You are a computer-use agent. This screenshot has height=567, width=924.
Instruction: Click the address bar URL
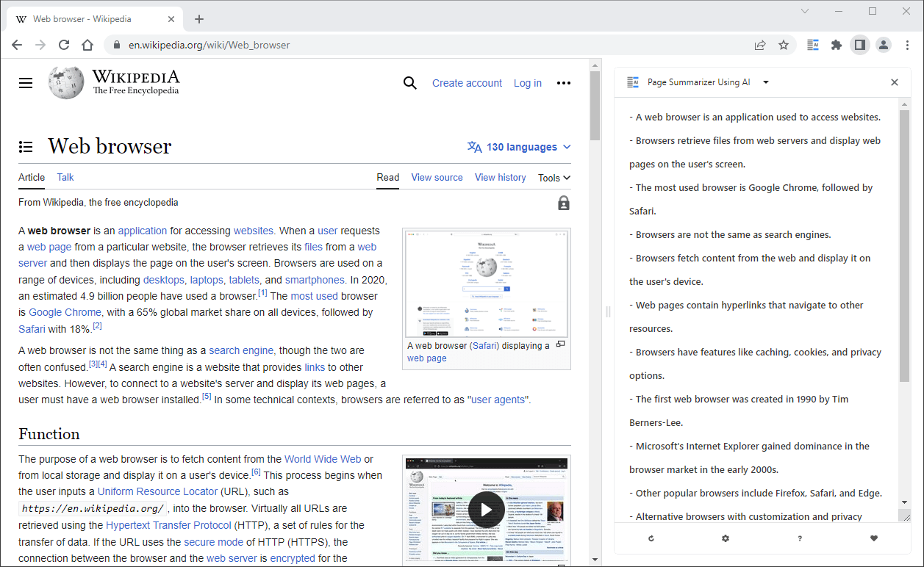(x=209, y=45)
